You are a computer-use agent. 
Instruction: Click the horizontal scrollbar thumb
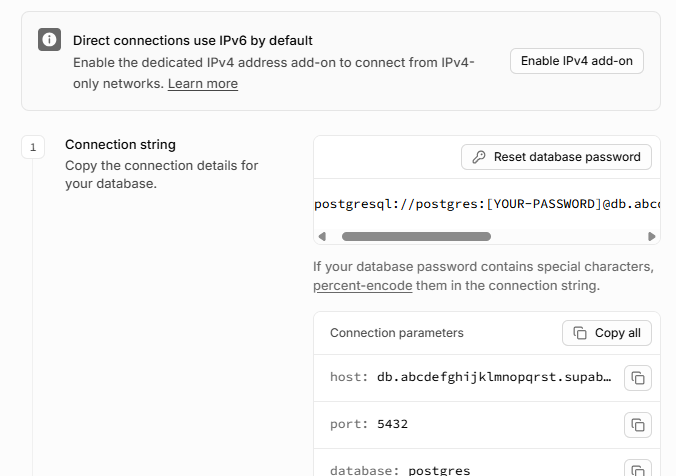(416, 236)
